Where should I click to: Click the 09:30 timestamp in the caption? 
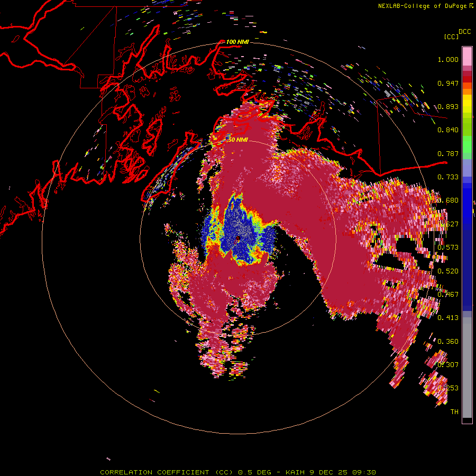pyautogui.click(x=364, y=472)
